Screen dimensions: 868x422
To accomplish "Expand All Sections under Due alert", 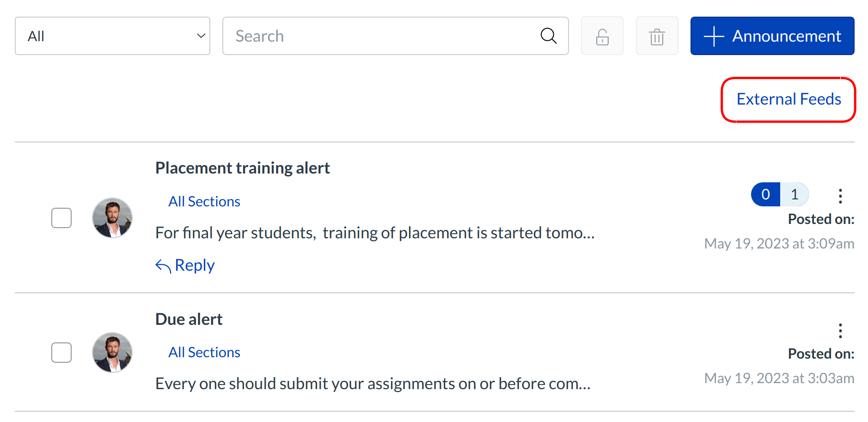I will 204,353.
